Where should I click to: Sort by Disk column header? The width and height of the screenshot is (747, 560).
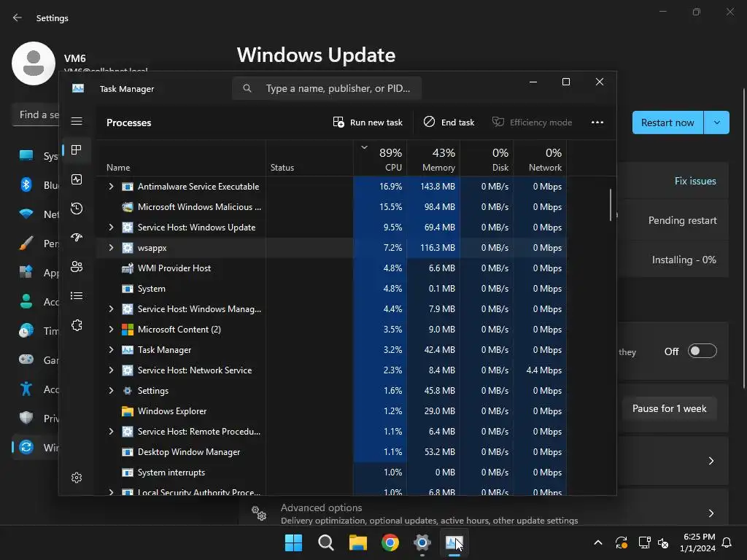click(487, 159)
